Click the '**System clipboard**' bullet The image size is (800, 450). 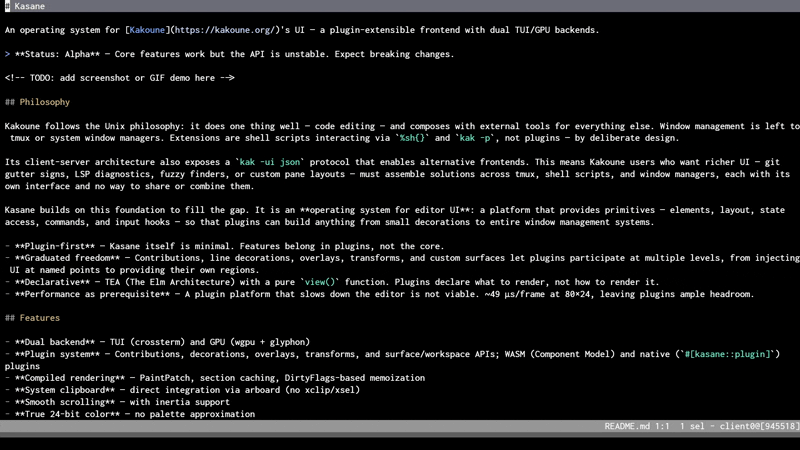65,390
